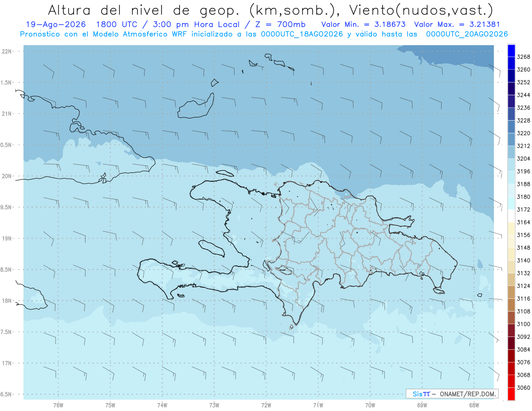Click the tan swatch between 3116 and 3124
532x411 pixels.
click(511, 292)
